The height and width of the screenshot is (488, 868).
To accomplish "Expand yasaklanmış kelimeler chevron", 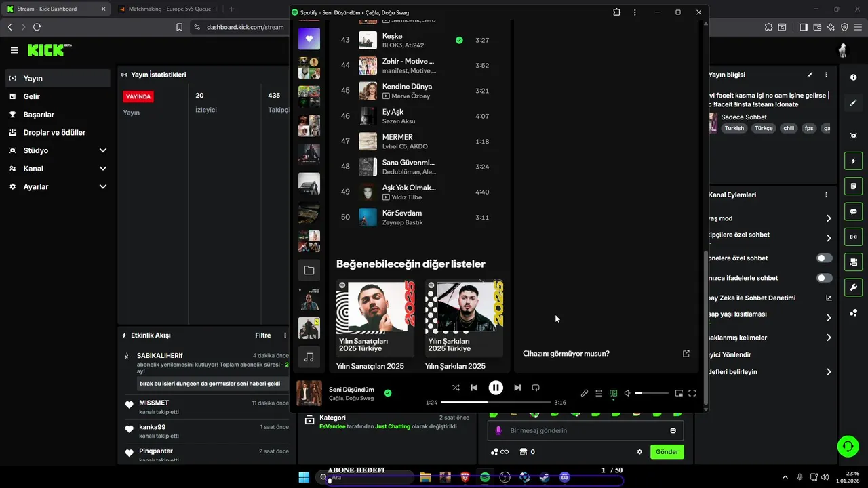I will pyautogui.click(x=829, y=338).
